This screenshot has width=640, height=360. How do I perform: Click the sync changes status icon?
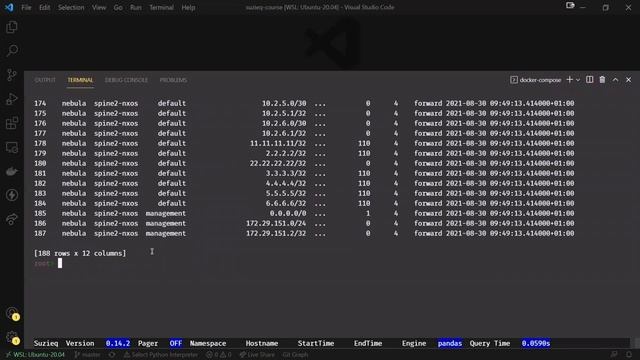coord(112,355)
